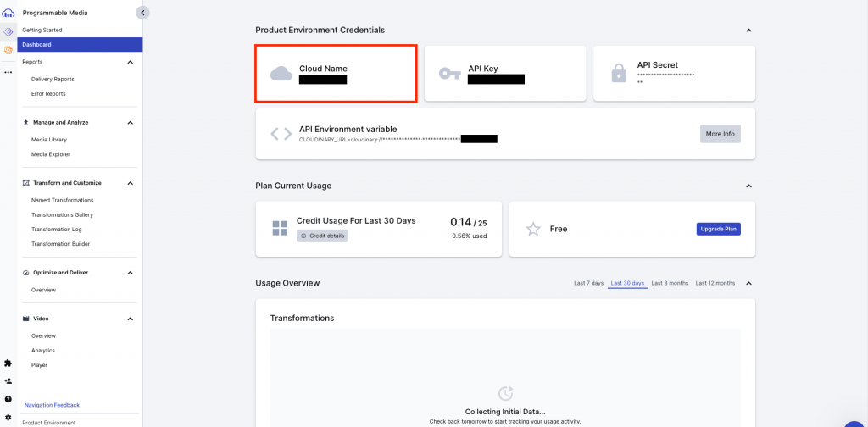Switch usage range to Last 7 days
Image resolution: width=868 pixels, height=427 pixels.
[x=588, y=283]
